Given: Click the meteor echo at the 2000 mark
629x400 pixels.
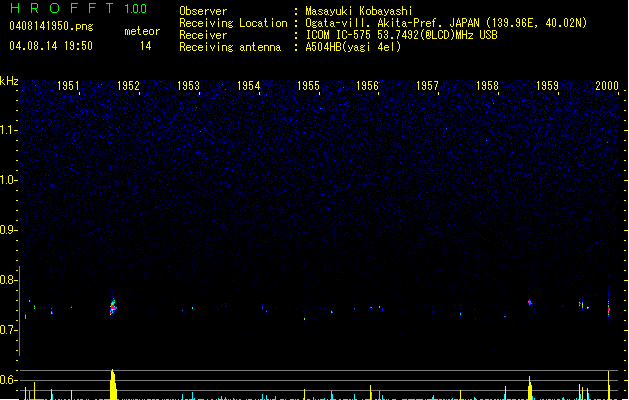Looking at the screenshot, I should coord(609,308).
